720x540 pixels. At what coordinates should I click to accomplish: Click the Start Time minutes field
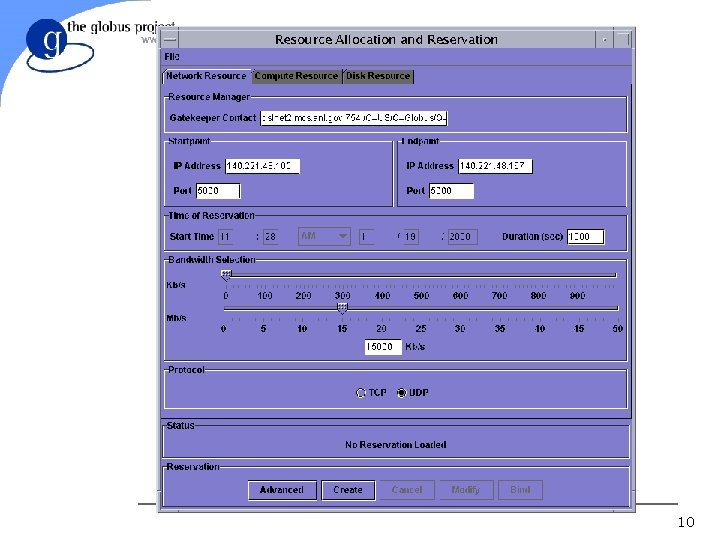click(x=270, y=237)
